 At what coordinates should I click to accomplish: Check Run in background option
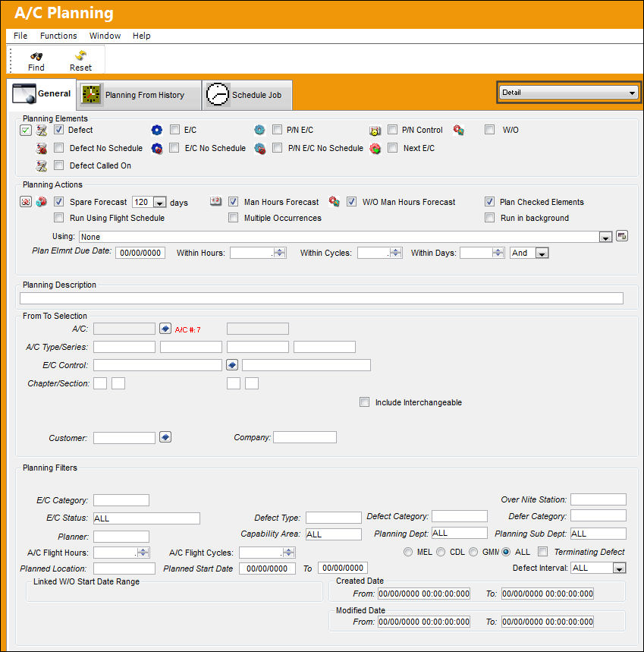(x=490, y=218)
